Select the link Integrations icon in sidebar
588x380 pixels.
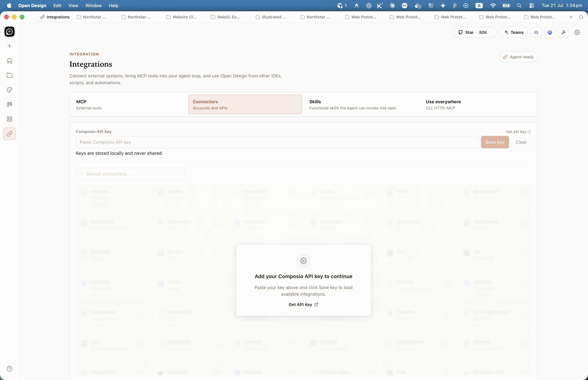point(9,134)
